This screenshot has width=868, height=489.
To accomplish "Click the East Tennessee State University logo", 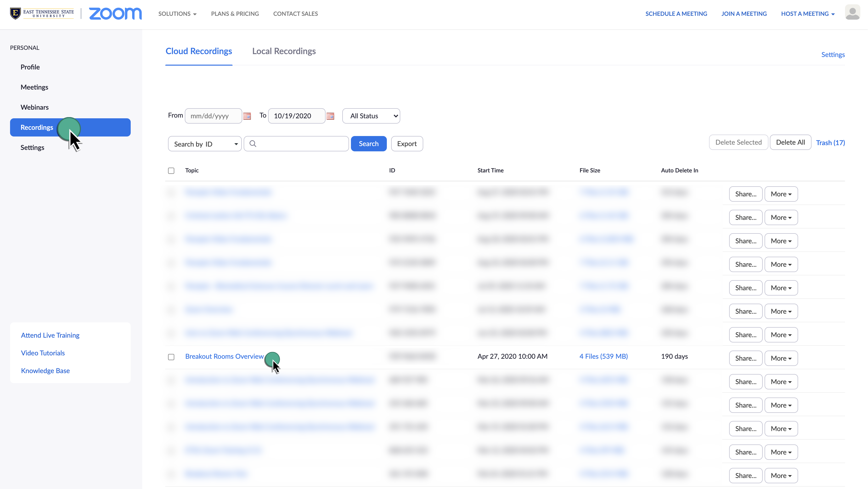I will 42,13.
